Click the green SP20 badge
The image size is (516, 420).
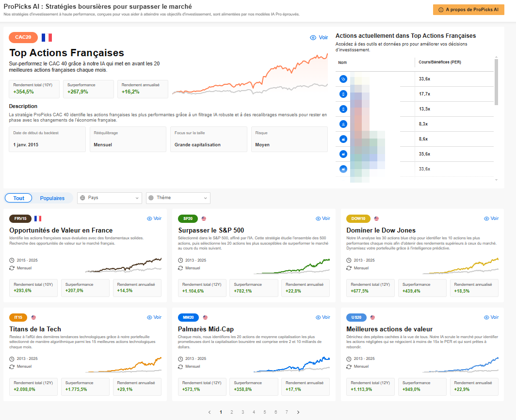coord(188,218)
